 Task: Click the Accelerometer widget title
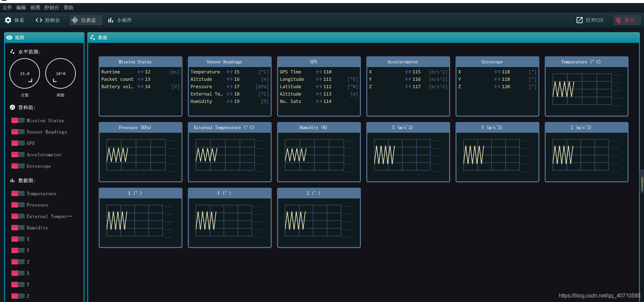coord(402,62)
